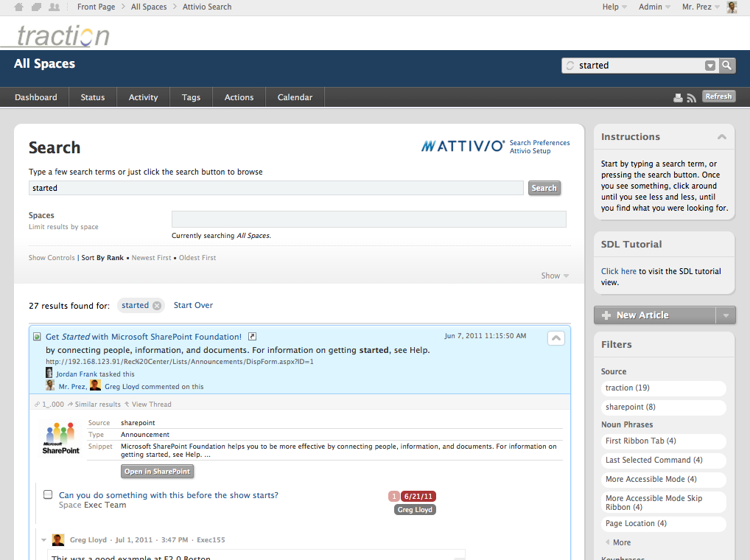Expand the Show dropdown under sort options
The height and width of the screenshot is (560, 750).
click(555, 276)
